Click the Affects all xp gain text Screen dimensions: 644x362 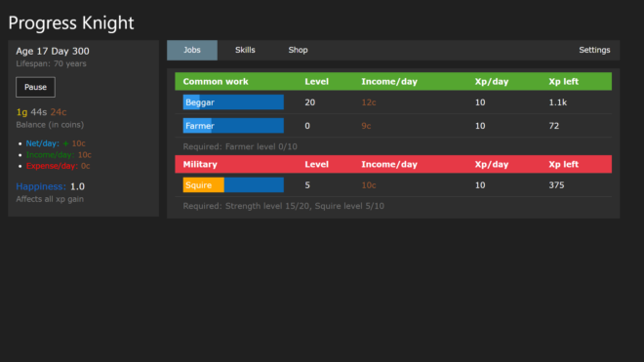pyautogui.click(x=50, y=199)
